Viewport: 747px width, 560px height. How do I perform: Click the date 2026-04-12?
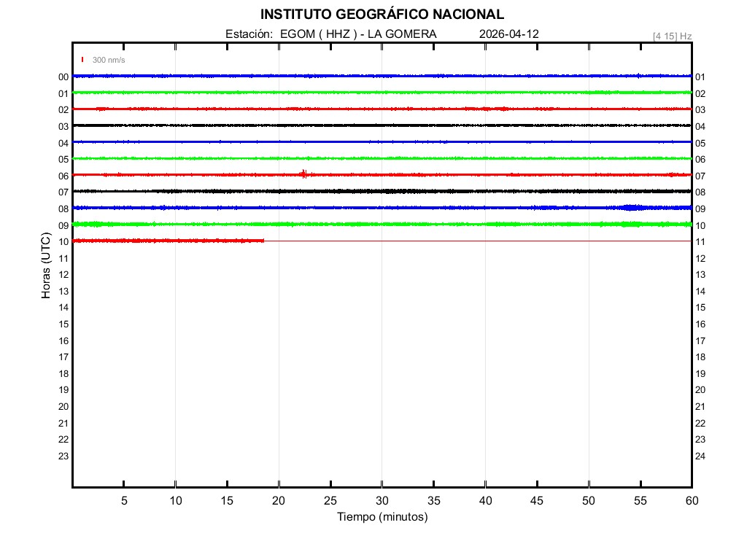(509, 34)
